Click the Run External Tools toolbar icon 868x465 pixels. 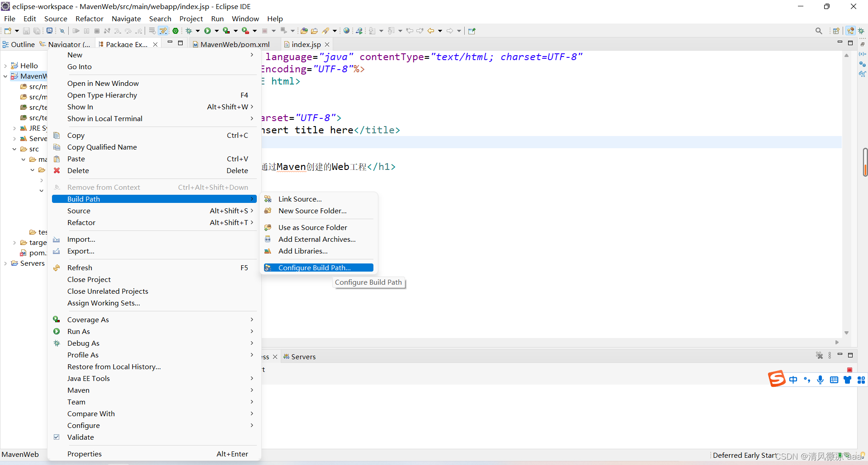pyautogui.click(x=245, y=31)
